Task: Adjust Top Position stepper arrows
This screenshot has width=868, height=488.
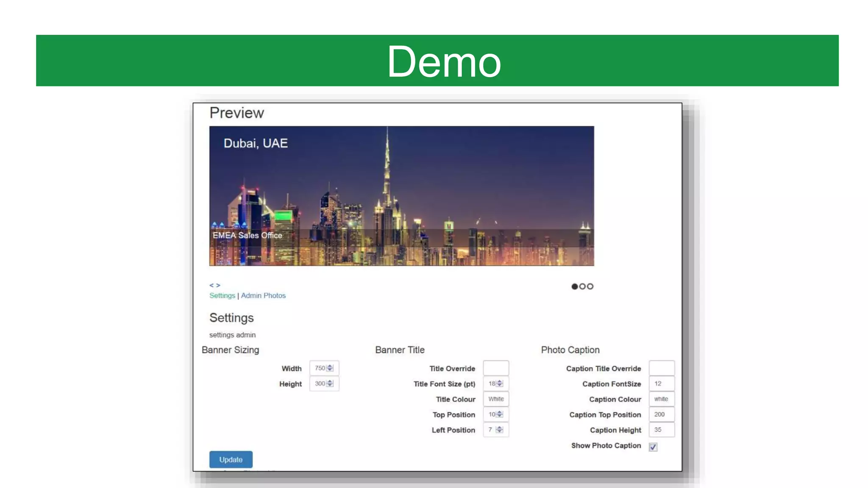Action: (500, 414)
